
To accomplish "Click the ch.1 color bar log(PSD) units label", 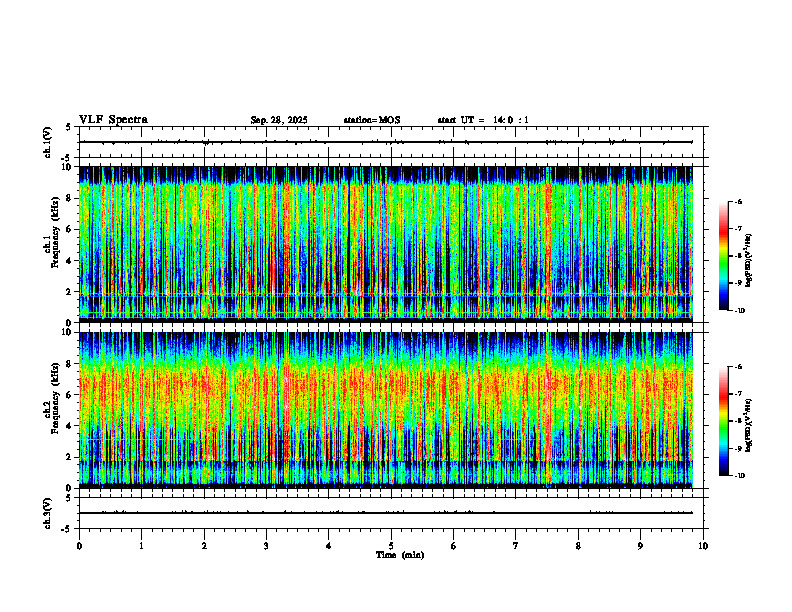I will click(x=750, y=261).
